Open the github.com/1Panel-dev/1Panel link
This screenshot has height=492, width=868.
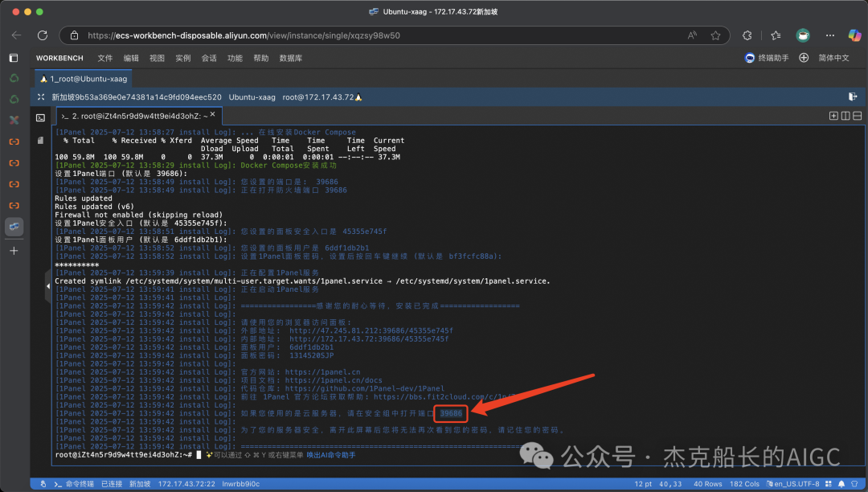point(365,388)
